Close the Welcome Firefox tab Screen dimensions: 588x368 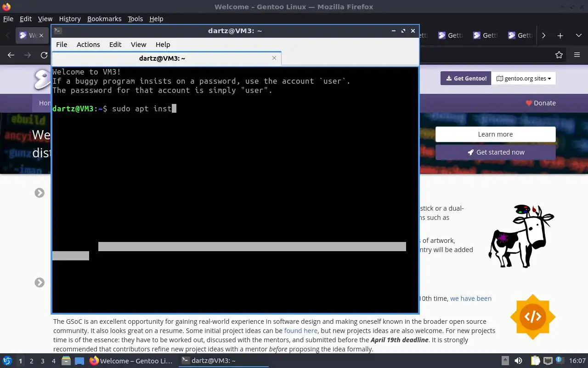point(41,35)
